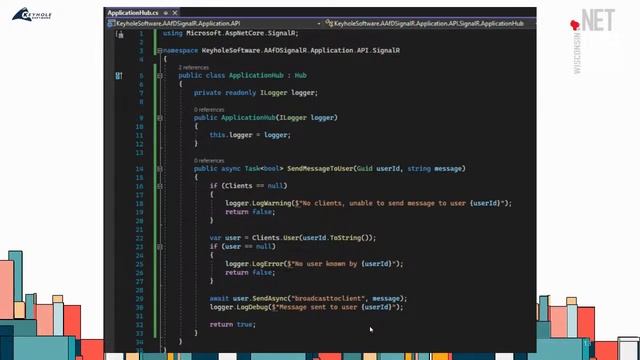
Task: Collapse the ApplicationHub constructor on line 9
Action: click(x=160, y=118)
